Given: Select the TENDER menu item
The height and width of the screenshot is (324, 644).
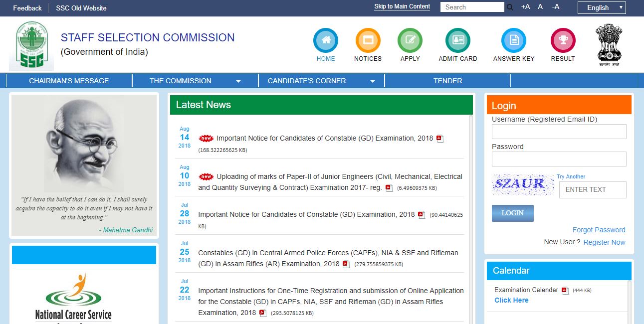Looking at the screenshot, I should (x=447, y=80).
